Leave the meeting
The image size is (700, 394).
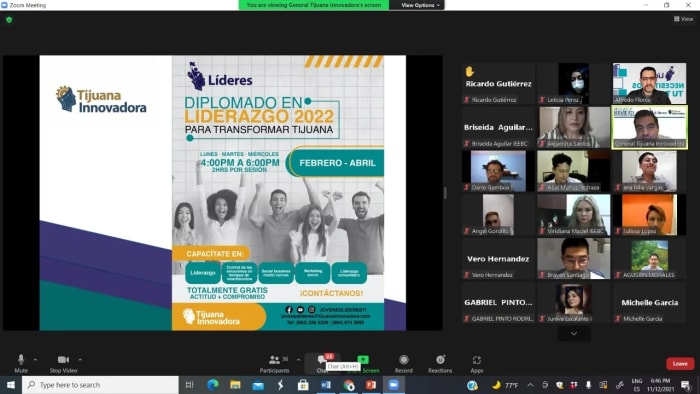tap(680, 364)
